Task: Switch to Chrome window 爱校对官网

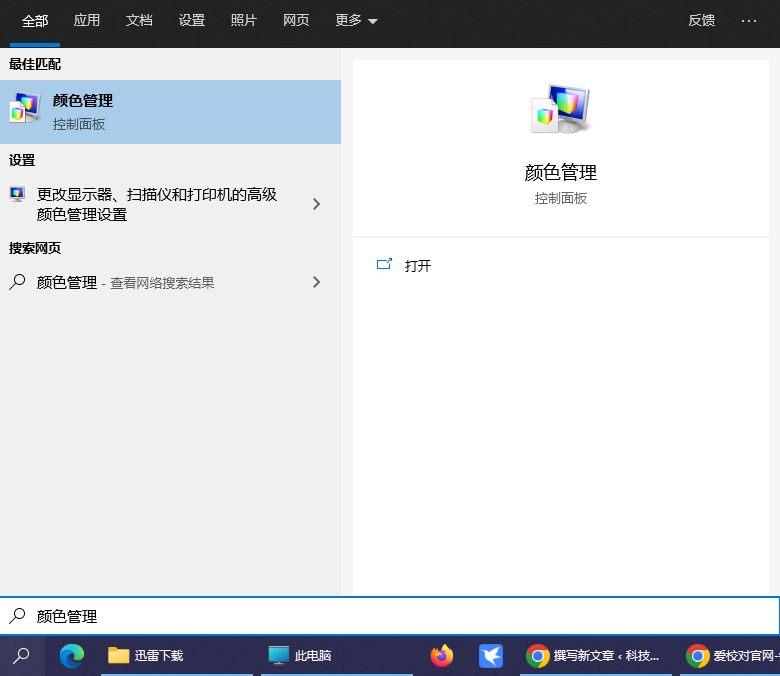Action: coord(730,656)
